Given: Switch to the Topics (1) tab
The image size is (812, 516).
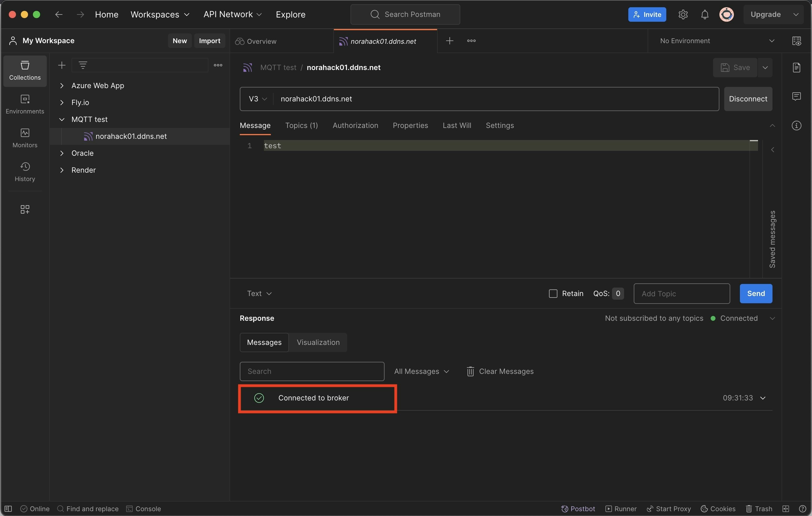Looking at the screenshot, I should pos(301,126).
